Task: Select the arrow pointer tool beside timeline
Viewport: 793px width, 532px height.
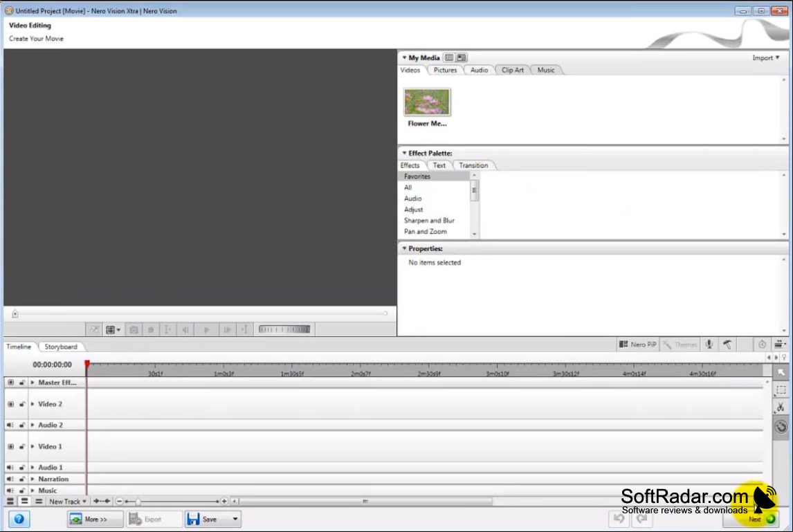Action: point(781,373)
